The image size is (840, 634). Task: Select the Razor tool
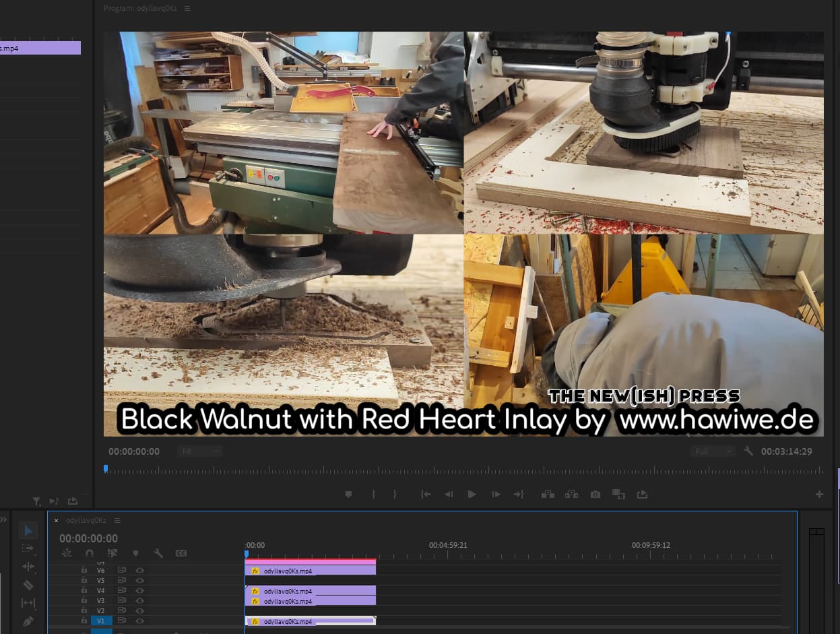point(28,585)
